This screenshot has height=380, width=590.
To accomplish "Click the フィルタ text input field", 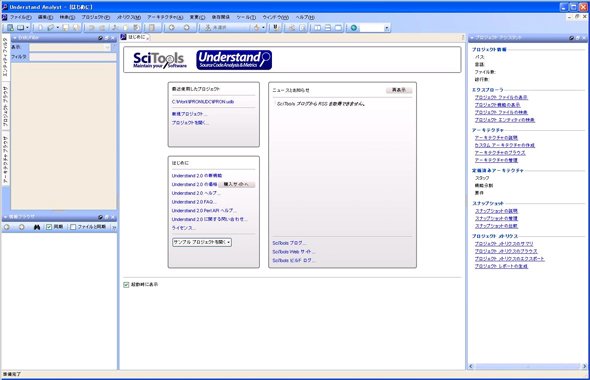I will (x=73, y=57).
